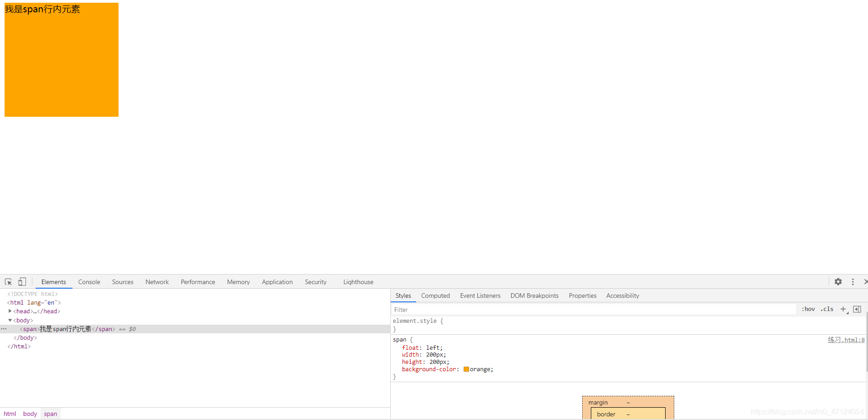Image resolution: width=868 pixels, height=420 pixels.
Task: Click the orange span box on the page
Action: [x=62, y=60]
